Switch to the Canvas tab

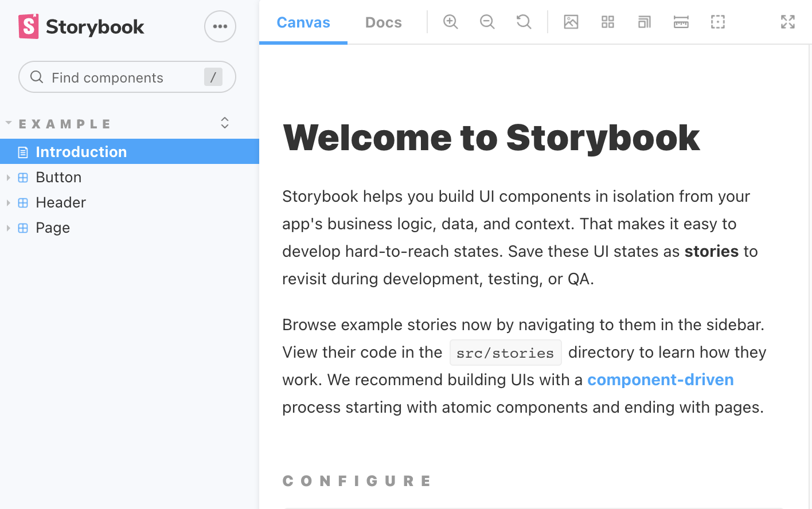tap(303, 22)
